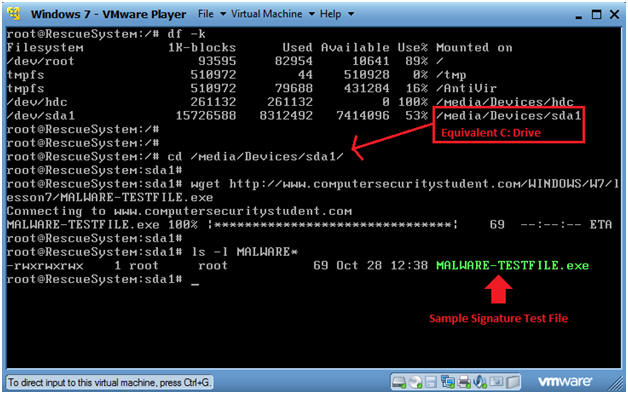Click the wget asterisk progress bar
Image resolution: width=628 pixels, height=394 pixels.
[332, 225]
